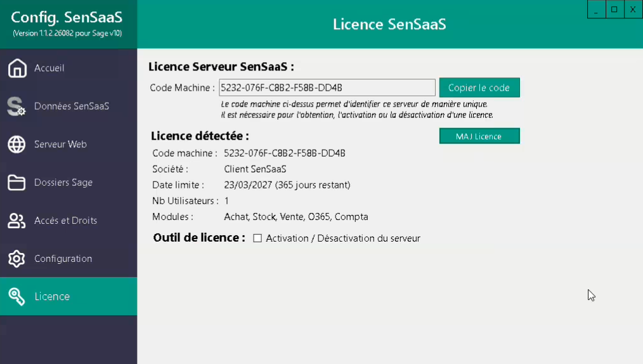
Task: Click the Outil de licence label
Action: (199, 238)
